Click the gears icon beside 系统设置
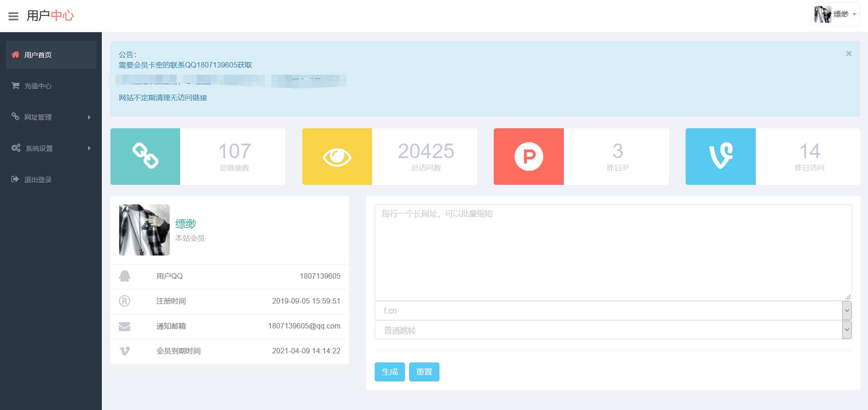This screenshot has height=410, width=868. [16, 148]
